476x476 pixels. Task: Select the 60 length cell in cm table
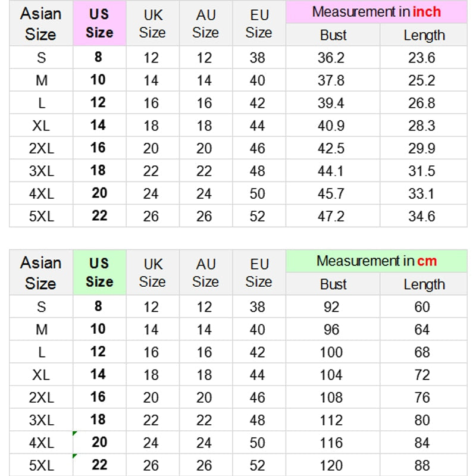click(x=422, y=307)
